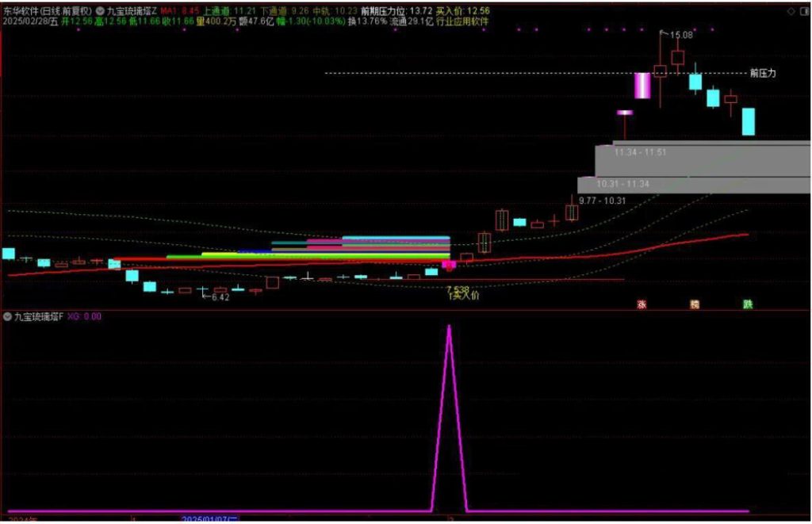Expand the 九宝琉璃塔F sub-chart indicator menu
This screenshot has width=812, height=524.
tap(8, 316)
